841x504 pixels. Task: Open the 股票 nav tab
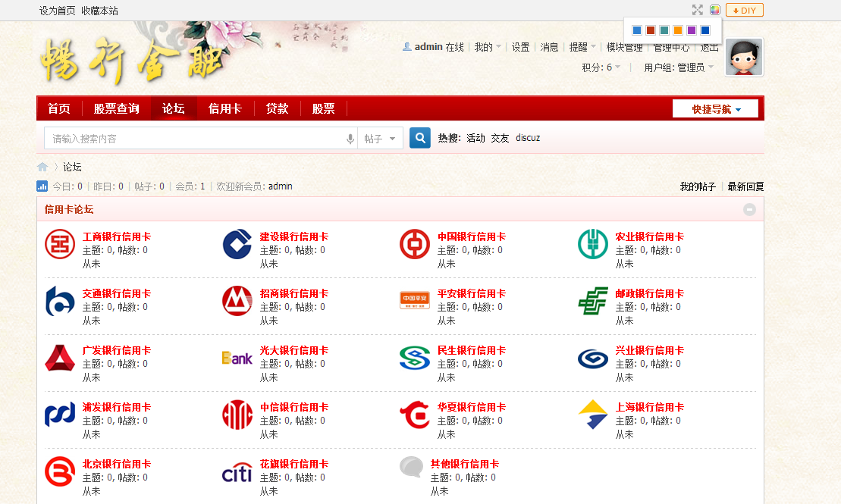pos(323,109)
